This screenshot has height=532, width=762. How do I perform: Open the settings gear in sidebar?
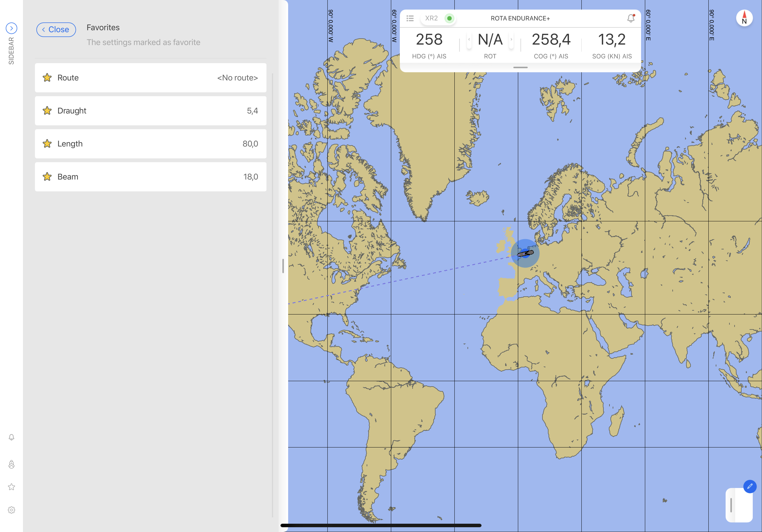(x=11, y=510)
